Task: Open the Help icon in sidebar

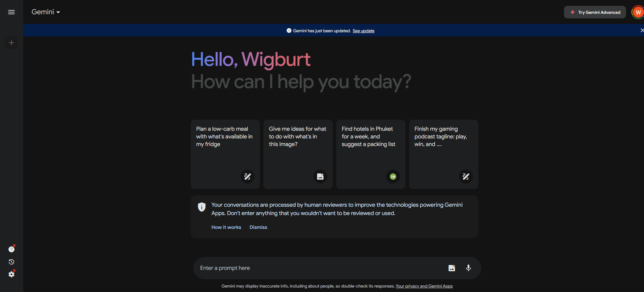Action: click(11, 249)
